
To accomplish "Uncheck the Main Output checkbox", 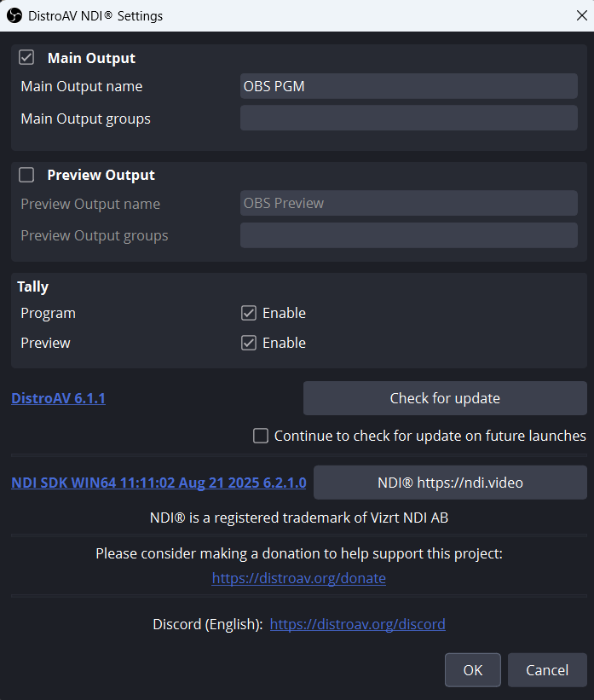I will [26, 58].
